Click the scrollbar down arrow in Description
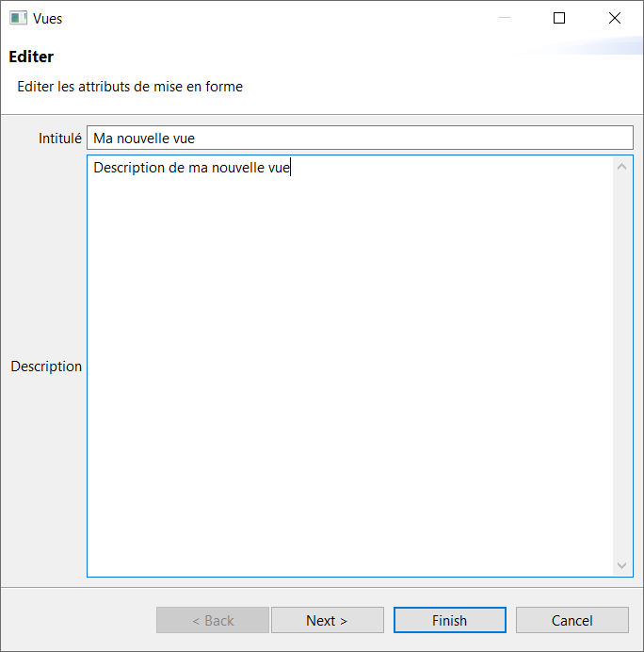Image resolution: width=644 pixels, height=652 pixels. 621,565
